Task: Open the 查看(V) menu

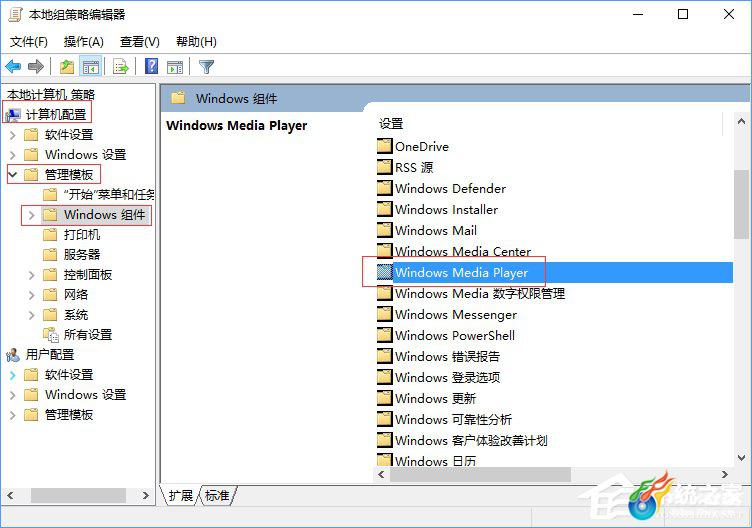Action: [140, 42]
